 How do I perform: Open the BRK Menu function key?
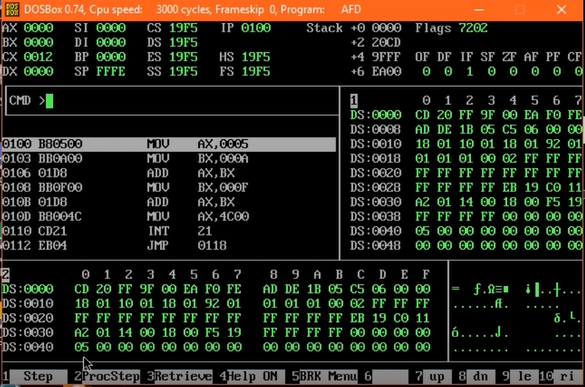[x=329, y=376]
